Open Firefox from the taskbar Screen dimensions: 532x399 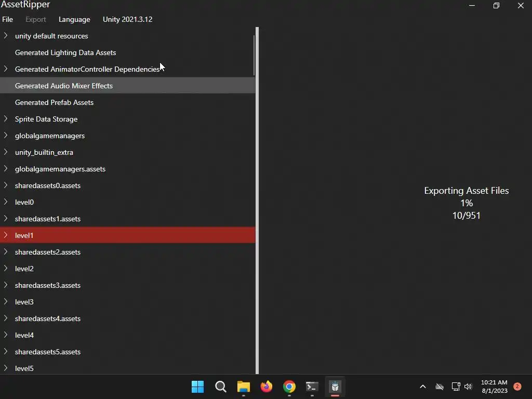tap(267, 387)
